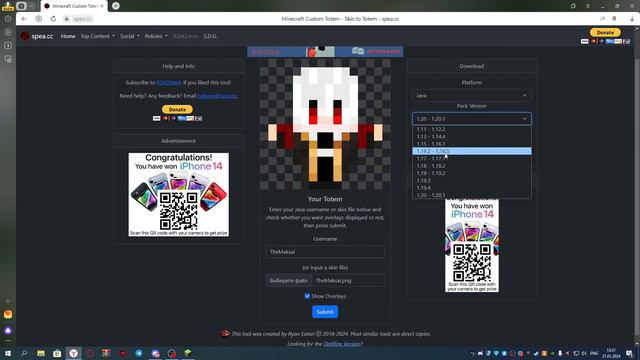Open Microsoft Store from the taskbar
Image resolution: width=640 pixels, height=360 pixels.
57,353
